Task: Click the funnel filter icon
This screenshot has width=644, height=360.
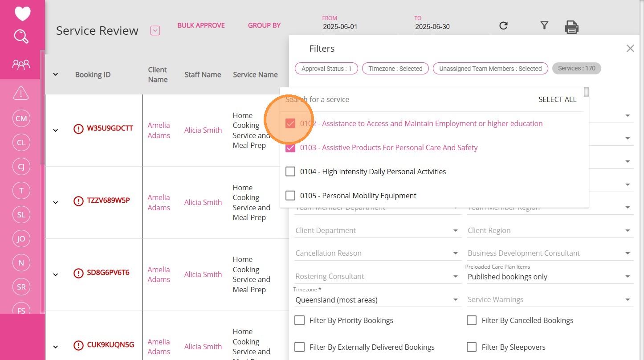Action: point(544,25)
